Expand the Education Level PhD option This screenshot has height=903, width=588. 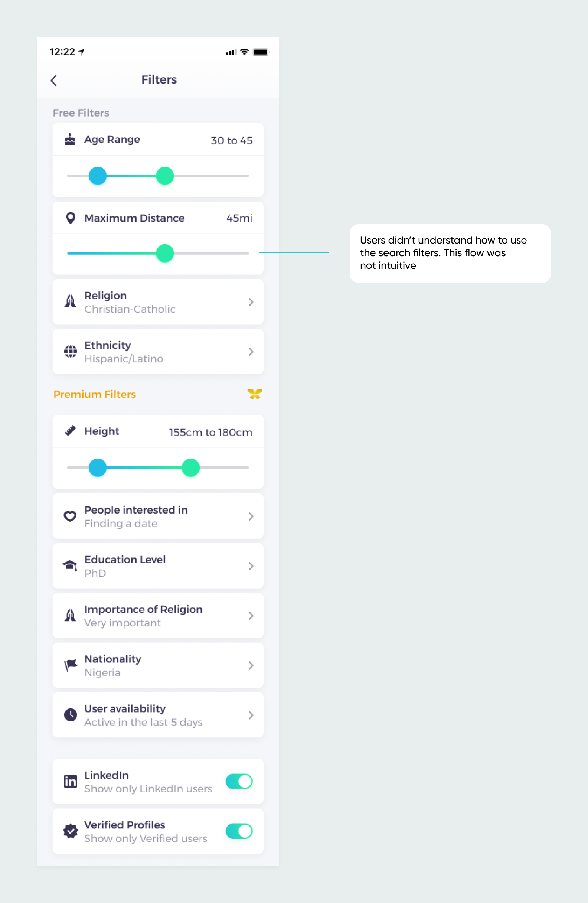point(251,566)
